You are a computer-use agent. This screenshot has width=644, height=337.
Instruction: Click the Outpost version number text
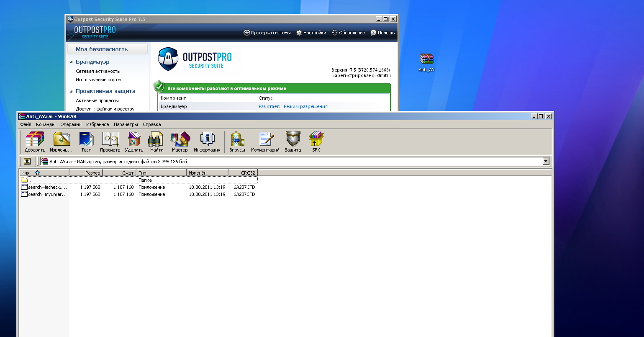(x=360, y=70)
